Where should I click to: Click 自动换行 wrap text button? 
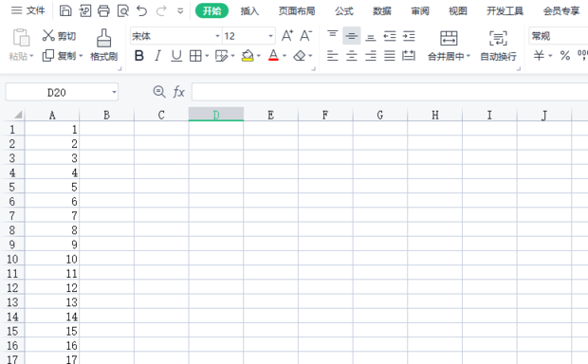pyautogui.click(x=498, y=45)
